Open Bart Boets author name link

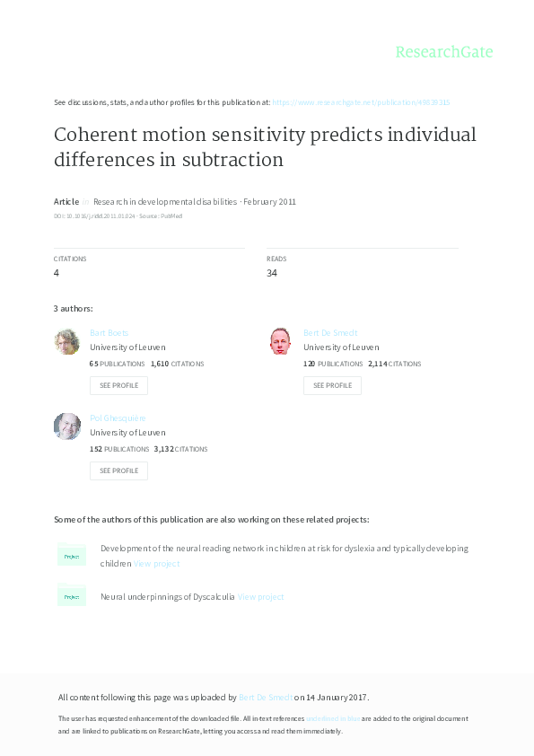pyautogui.click(x=109, y=333)
